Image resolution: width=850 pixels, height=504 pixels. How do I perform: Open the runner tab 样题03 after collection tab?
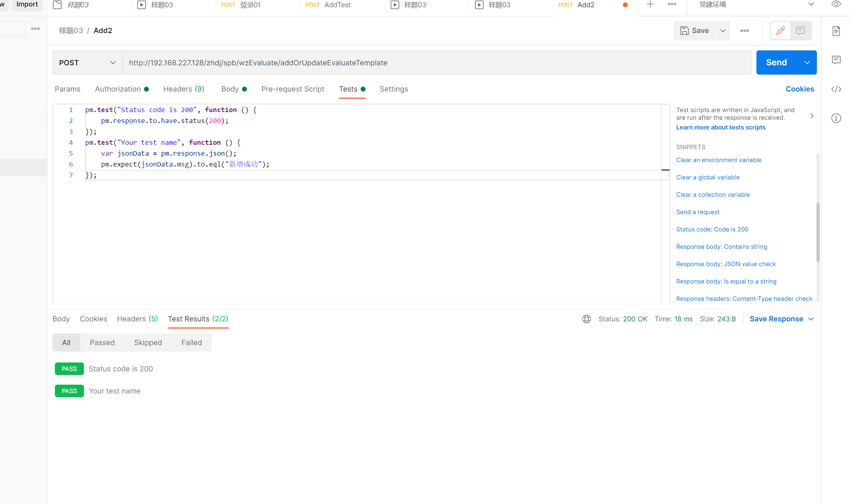pos(174,5)
